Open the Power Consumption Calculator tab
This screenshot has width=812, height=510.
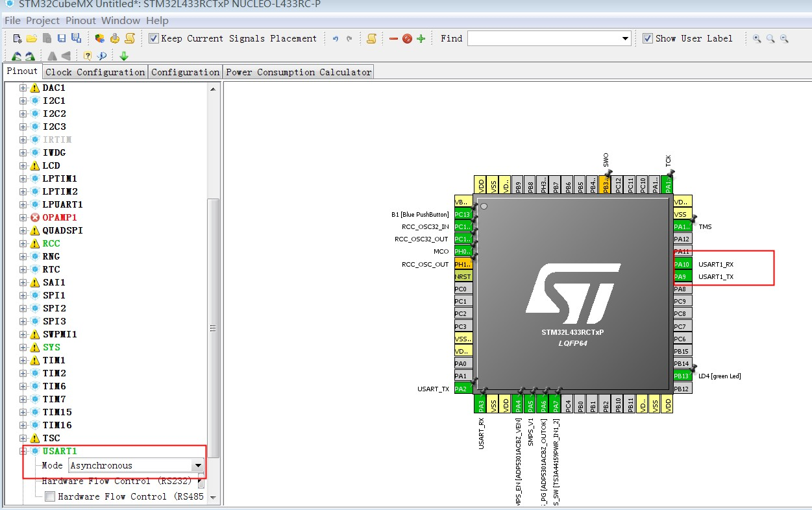click(299, 72)
